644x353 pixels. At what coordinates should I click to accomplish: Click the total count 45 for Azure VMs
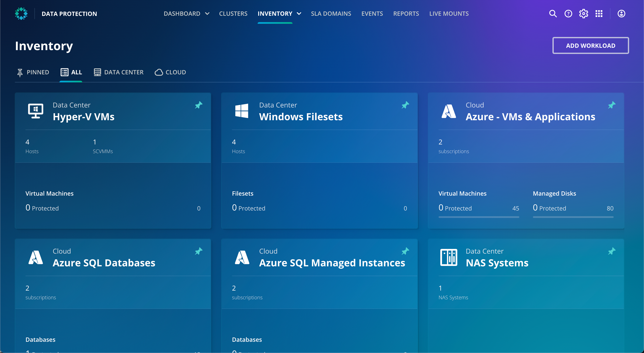point(515,208)
